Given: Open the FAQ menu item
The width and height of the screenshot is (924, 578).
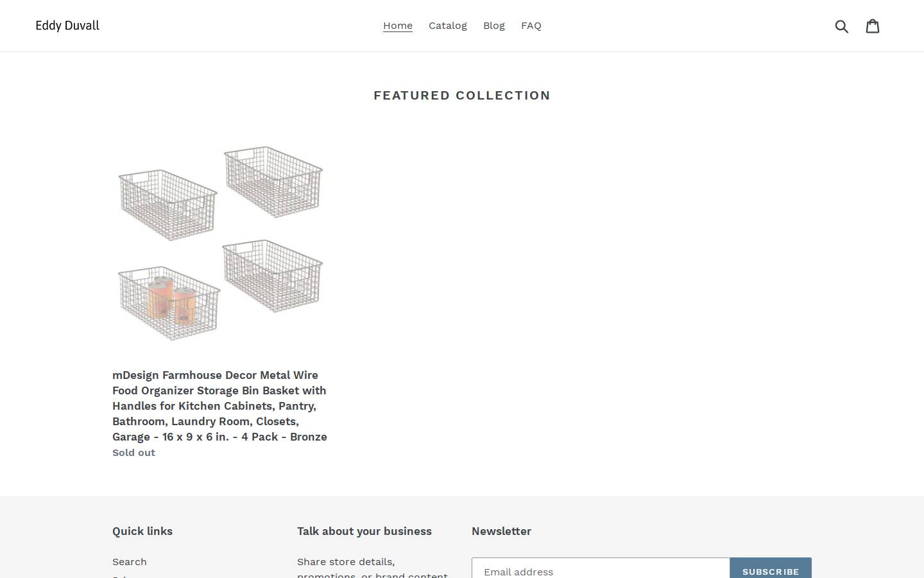Looking at the screenshot, I should [x=531, y=26].
